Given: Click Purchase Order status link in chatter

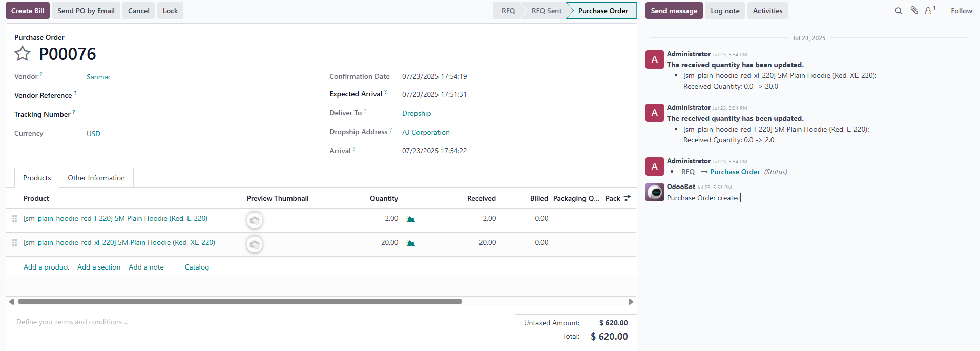Looking at the screenshot, I should tap(735, 172).
